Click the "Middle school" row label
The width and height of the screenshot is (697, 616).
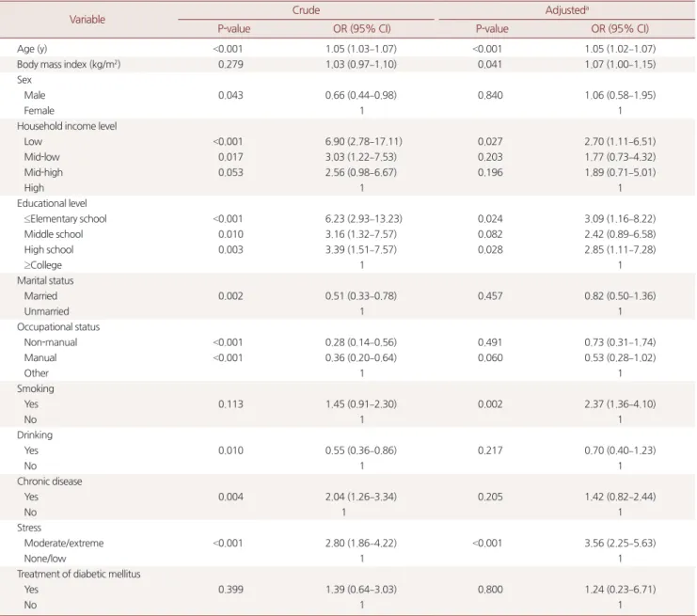click(54, 234)
